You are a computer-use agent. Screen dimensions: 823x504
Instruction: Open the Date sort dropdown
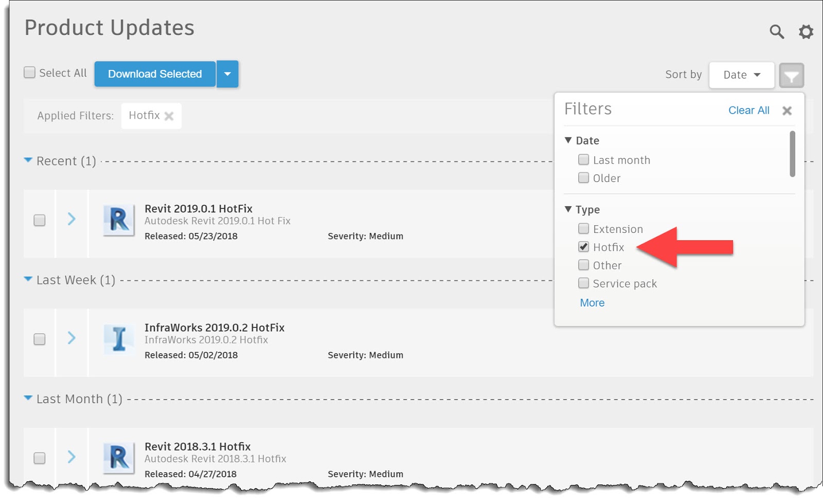point(741,75)
